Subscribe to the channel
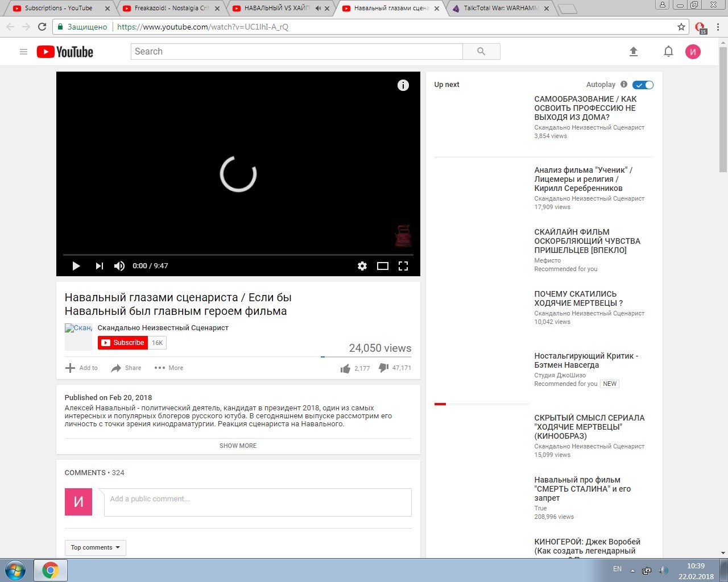 (123, 343)
